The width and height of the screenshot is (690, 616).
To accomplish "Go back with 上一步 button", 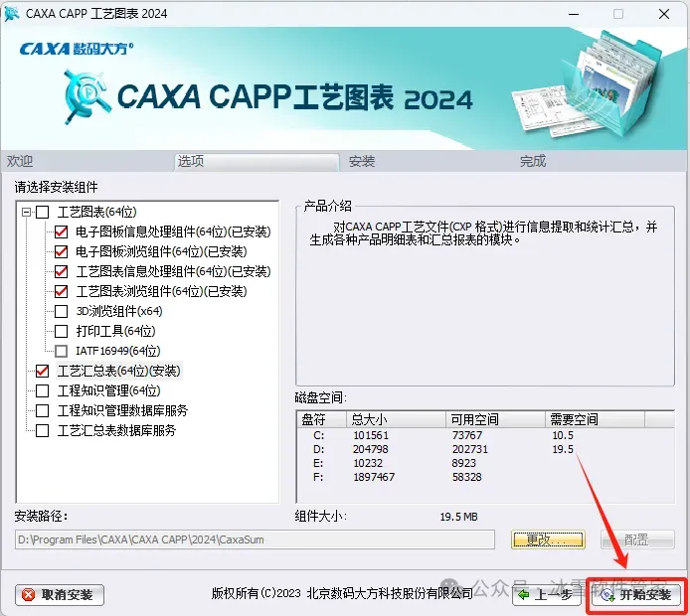I will point(547,595).
